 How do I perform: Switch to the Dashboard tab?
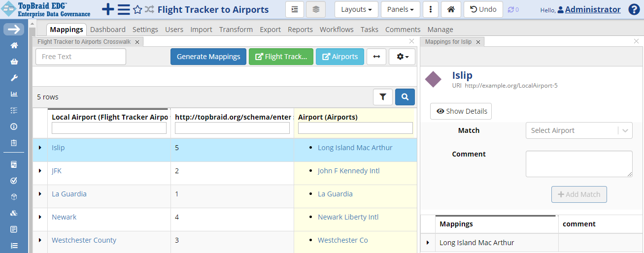(108, 30)
